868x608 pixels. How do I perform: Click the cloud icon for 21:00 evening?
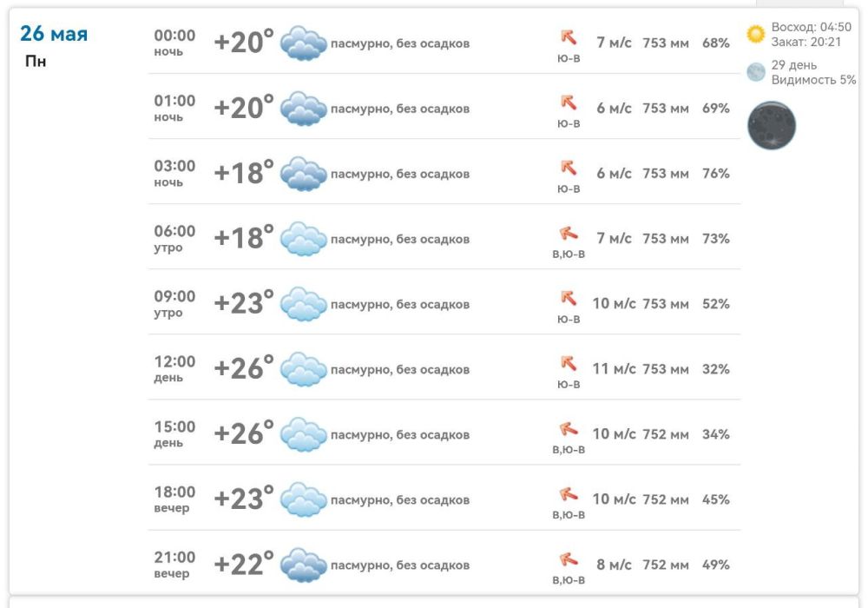(x=303, y=565)
